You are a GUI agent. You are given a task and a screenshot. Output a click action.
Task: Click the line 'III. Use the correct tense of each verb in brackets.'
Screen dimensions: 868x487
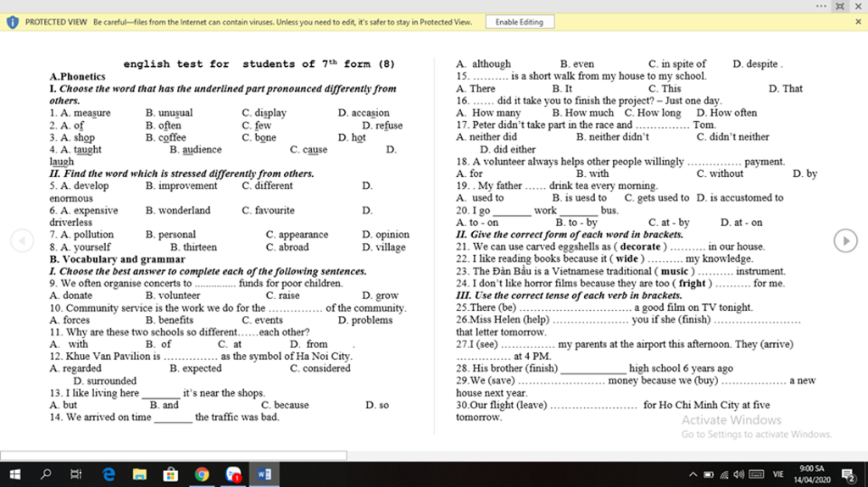pos(569,296)
